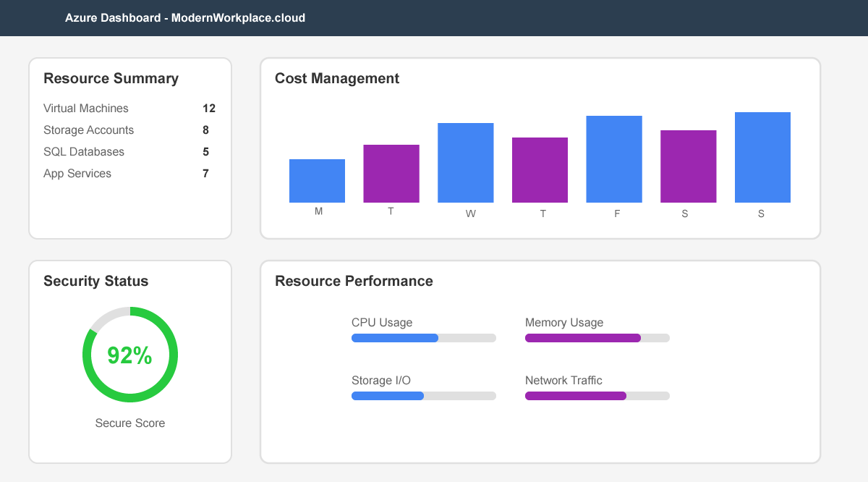This screenshot has height=482, width=868.
Task: Click the Memory Usage progress bar
Action: (597, 338)
